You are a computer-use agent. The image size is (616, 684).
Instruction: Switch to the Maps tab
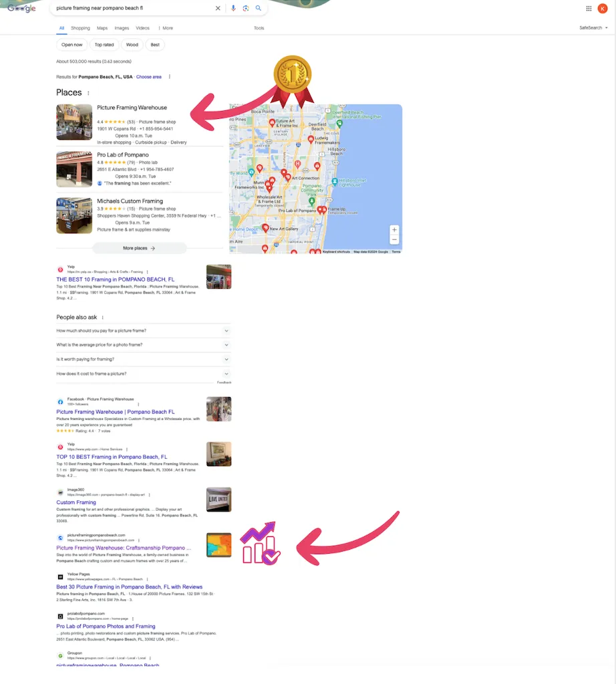[102, 28]
